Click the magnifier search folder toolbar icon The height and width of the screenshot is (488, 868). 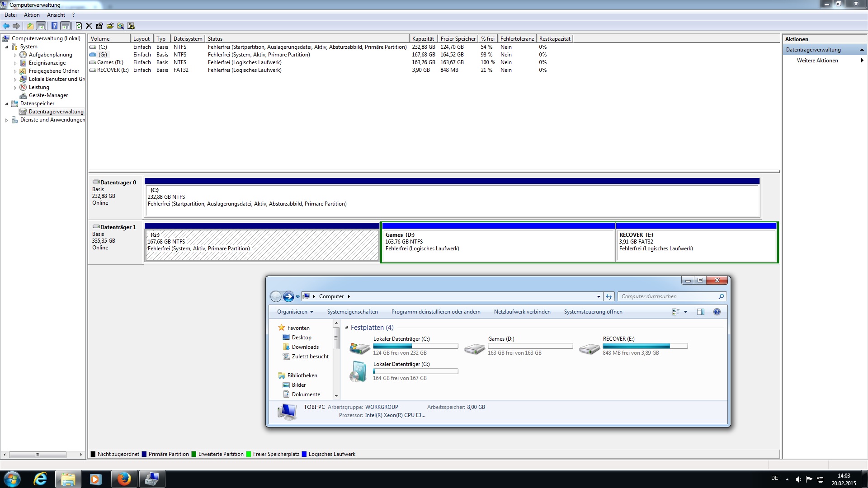point(120,26)
